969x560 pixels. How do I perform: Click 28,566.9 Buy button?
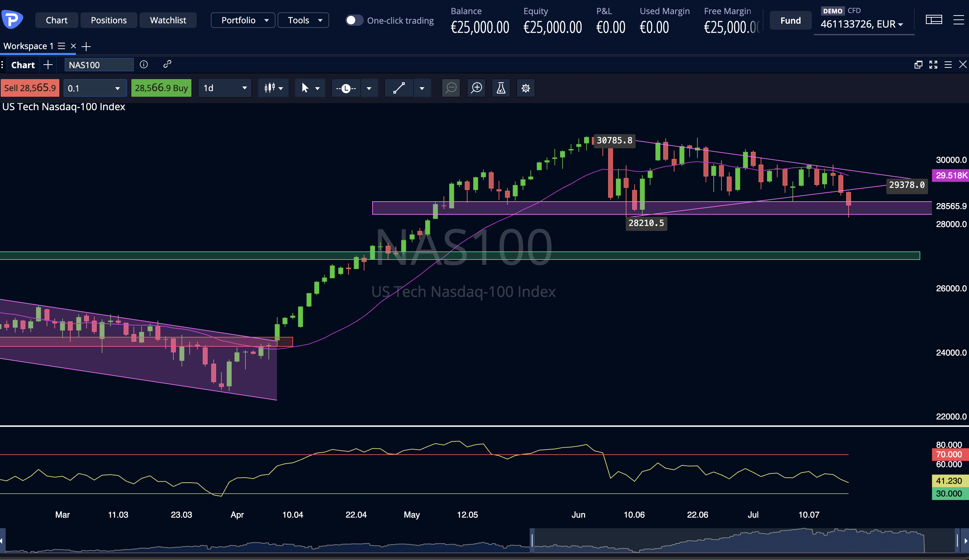[x=161, y=88]
